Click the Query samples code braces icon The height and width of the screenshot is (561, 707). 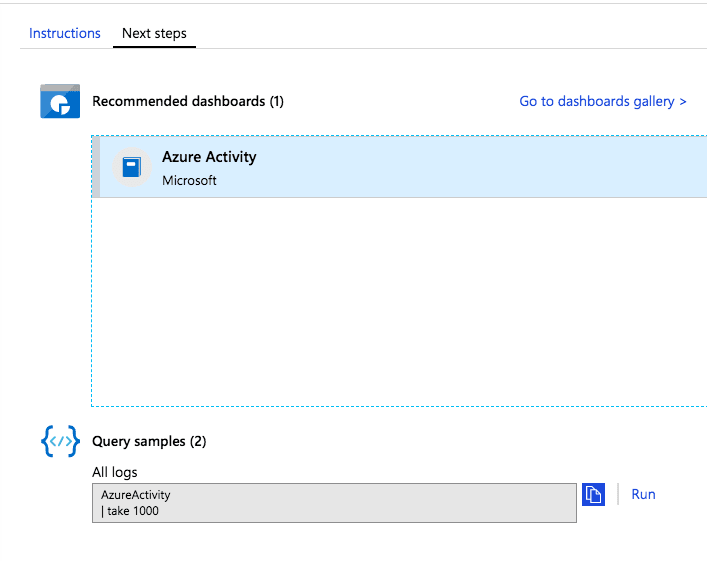pos(60,441)
